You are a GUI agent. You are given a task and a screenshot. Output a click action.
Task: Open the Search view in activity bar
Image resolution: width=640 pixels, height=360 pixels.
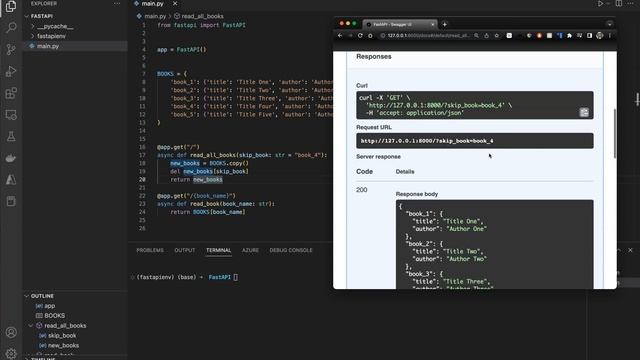11,28
